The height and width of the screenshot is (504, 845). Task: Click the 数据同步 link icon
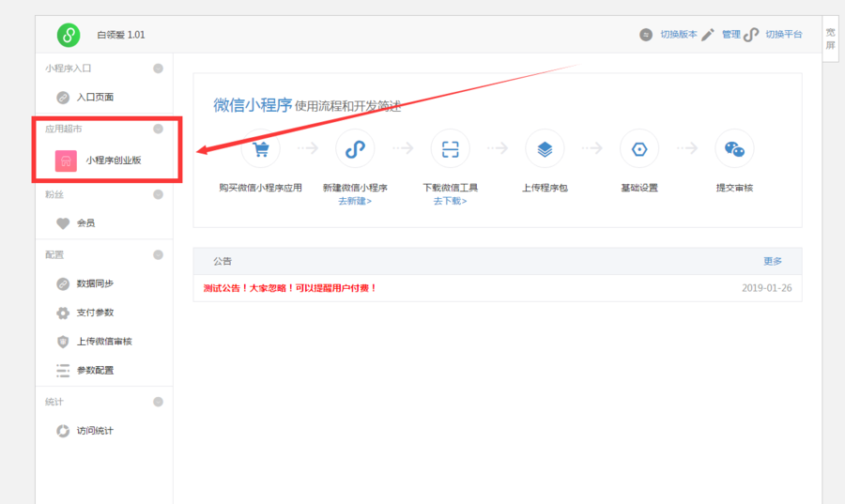point(63,283)
